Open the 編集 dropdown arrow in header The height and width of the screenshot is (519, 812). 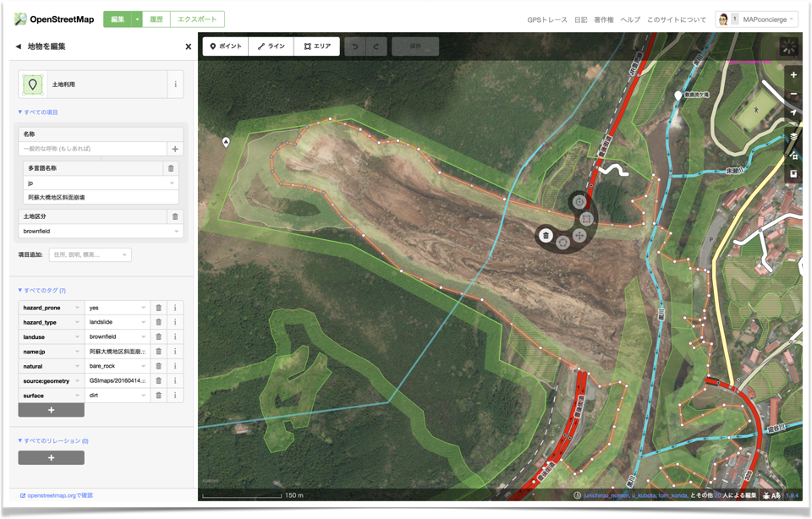pyautogui.click(x=137, y=19)
